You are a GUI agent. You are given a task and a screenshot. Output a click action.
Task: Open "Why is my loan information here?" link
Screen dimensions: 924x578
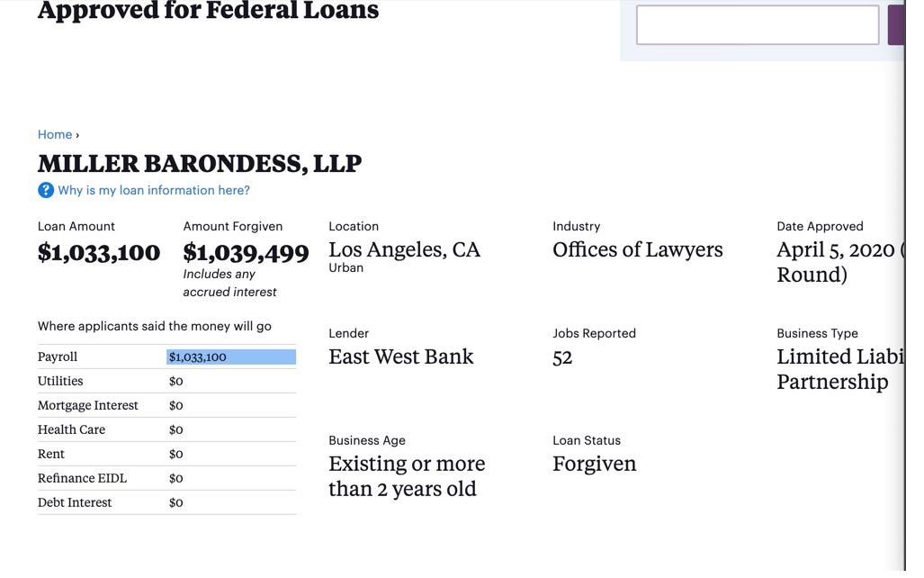[x=154, y=190]
